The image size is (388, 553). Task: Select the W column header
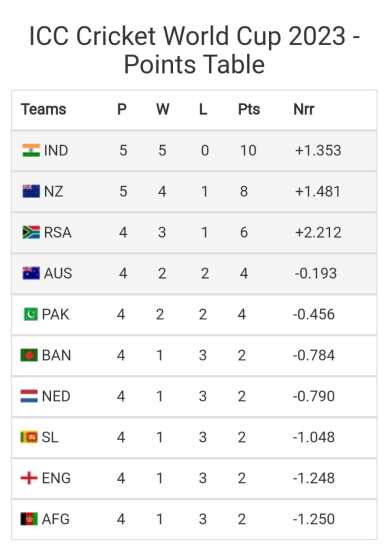(163, 109)
